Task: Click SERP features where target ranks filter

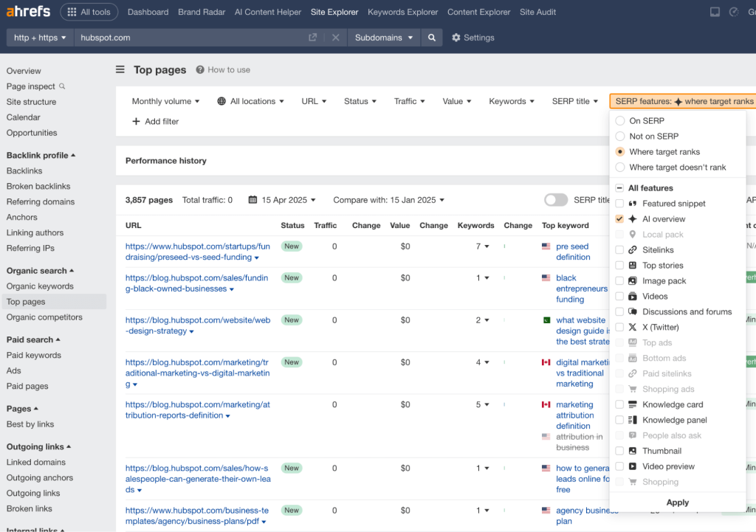Action: coord(684,101)
